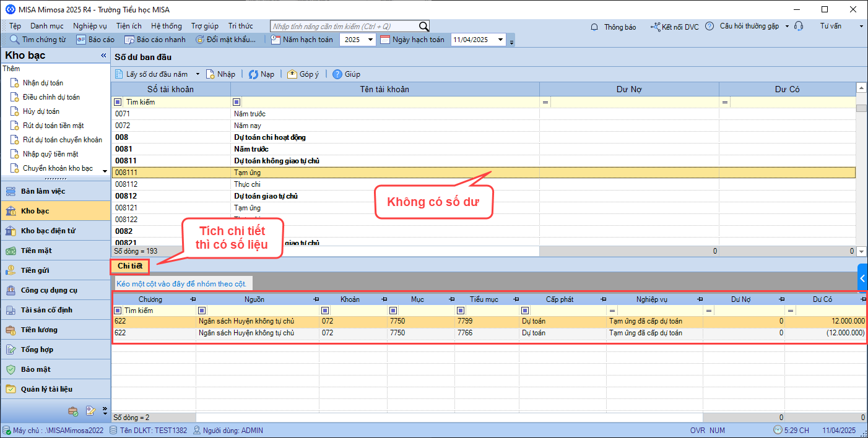Go to Kho bạc điện tử module
Screen dimensions: 868x438
(55, 231)
